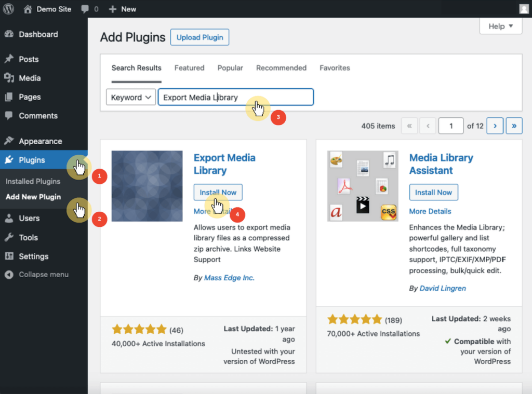Click the New plus icon

pos(113,9)
